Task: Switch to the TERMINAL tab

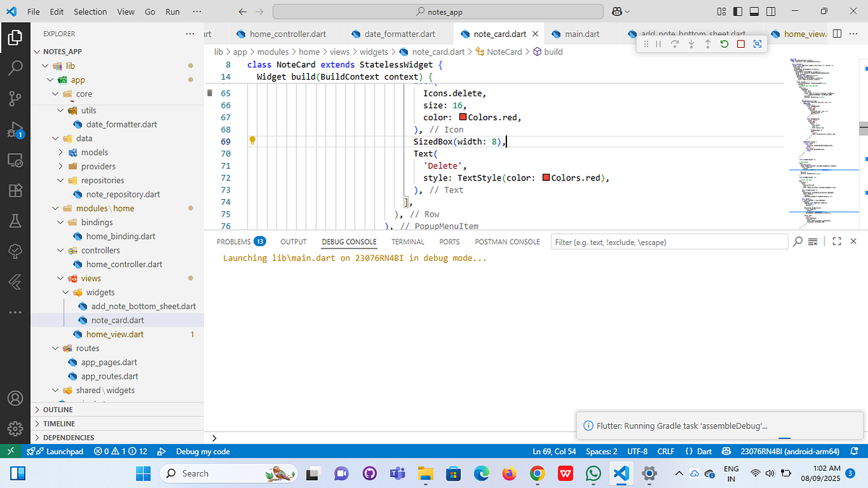Action: (407, 242)
